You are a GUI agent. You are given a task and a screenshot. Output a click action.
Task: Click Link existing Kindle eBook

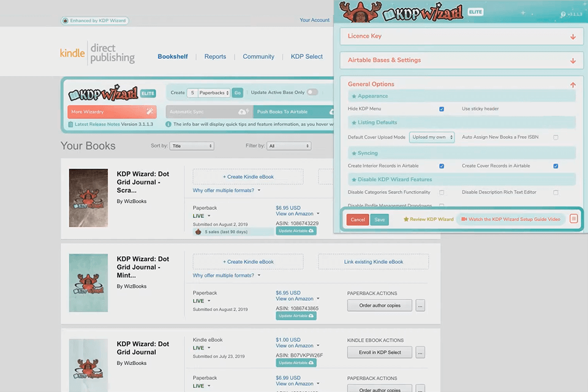tap(374, 262)
